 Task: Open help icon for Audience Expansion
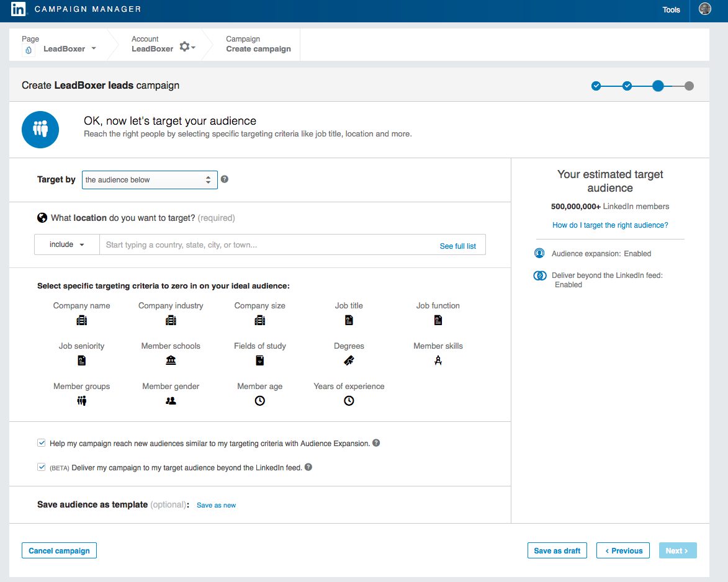click(x=377, y=443)
